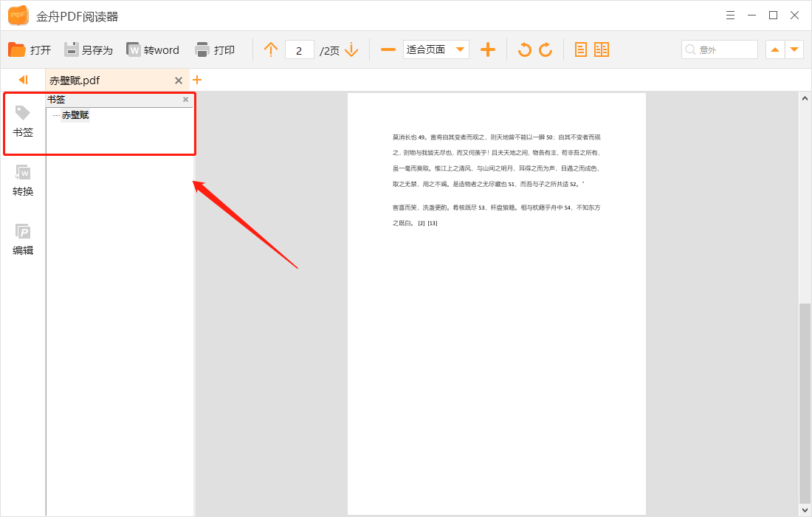Zoom out with the minus icon
Screen dimensions: 812x517
click(x=388, y=49)
